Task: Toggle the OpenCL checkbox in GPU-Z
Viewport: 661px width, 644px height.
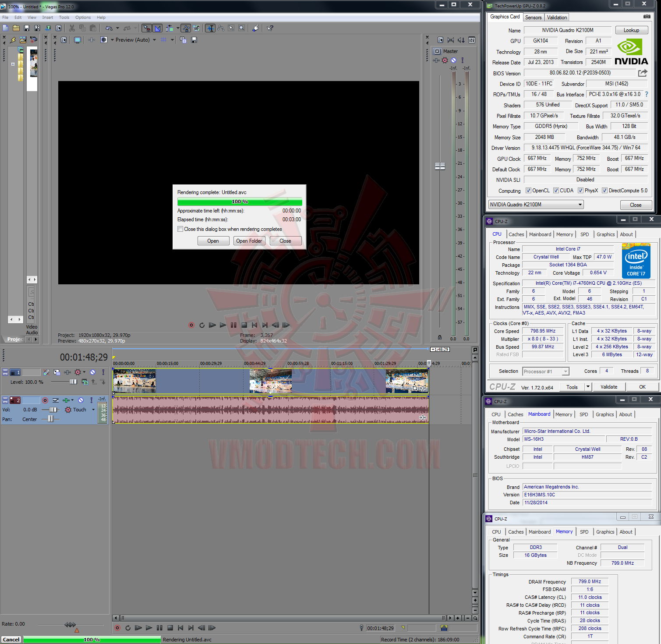Action: pyautogui.click(x=528, y=191)
